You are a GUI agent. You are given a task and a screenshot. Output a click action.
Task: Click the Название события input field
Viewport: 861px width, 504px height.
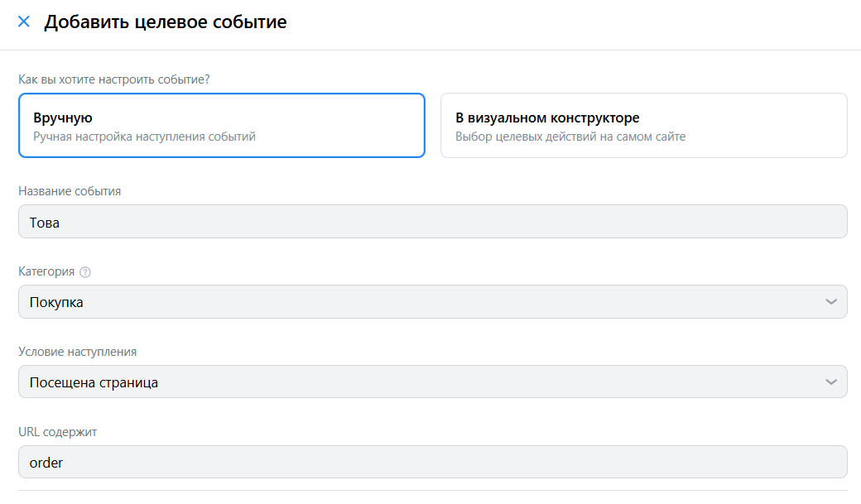coord(432,222)
